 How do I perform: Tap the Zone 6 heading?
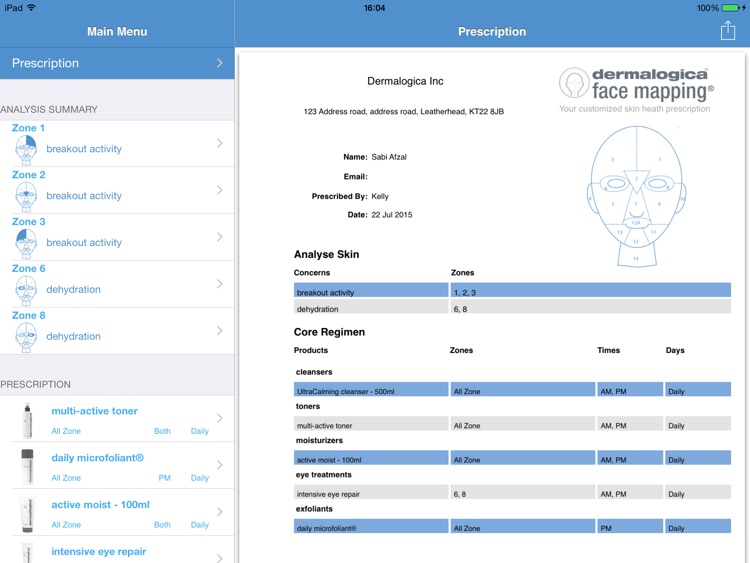(x=29, y=268)
